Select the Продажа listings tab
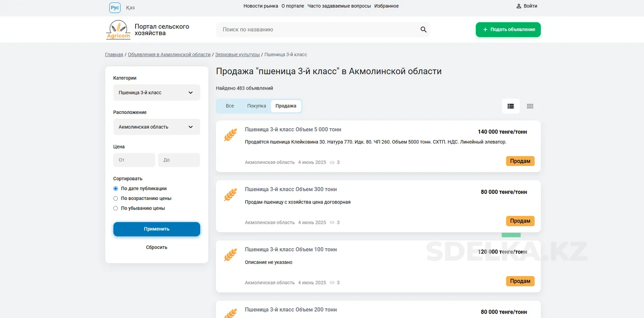 pos(286,106)
